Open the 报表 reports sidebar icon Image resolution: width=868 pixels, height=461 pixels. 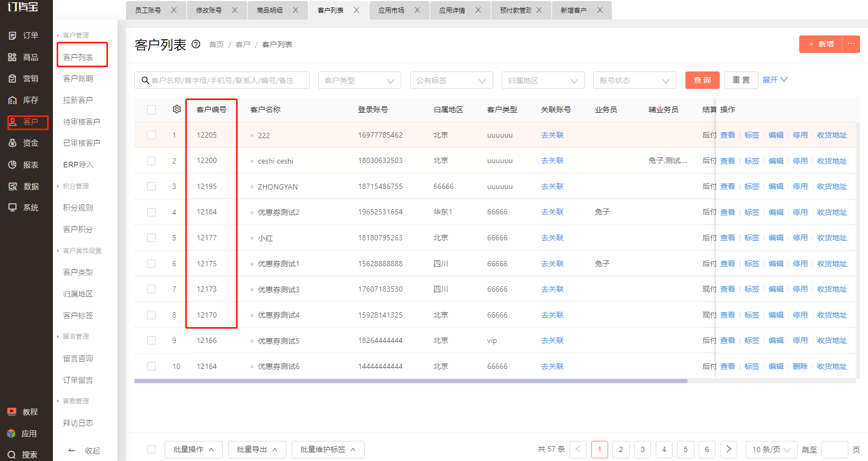[x=12, y=165]
